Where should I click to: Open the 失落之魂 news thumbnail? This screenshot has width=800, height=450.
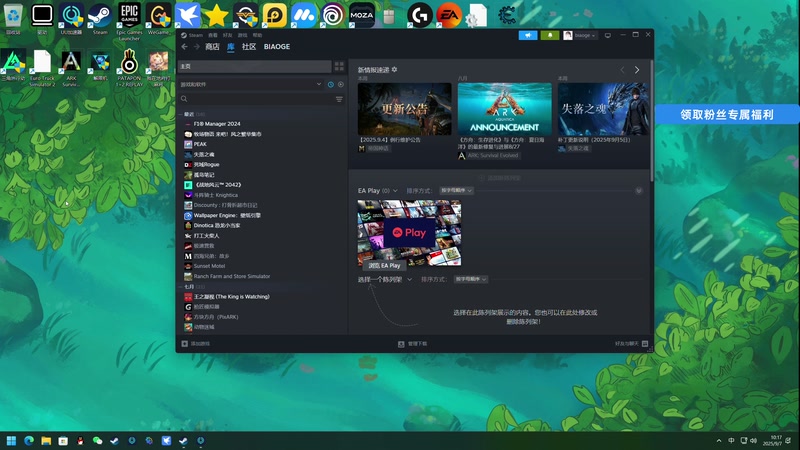coord(603,109)
